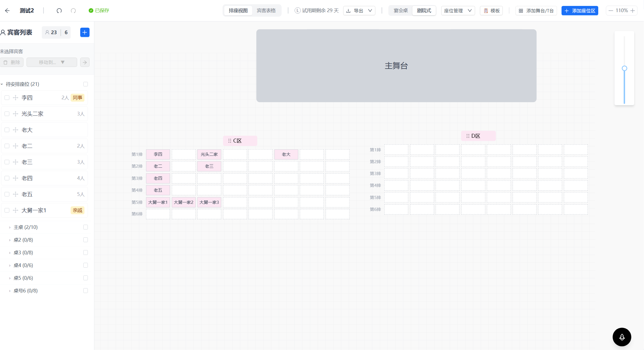This screenshot has height=350, width=644.
Task: Select the 主桌 table checkbox
Action: click(86, 227)
